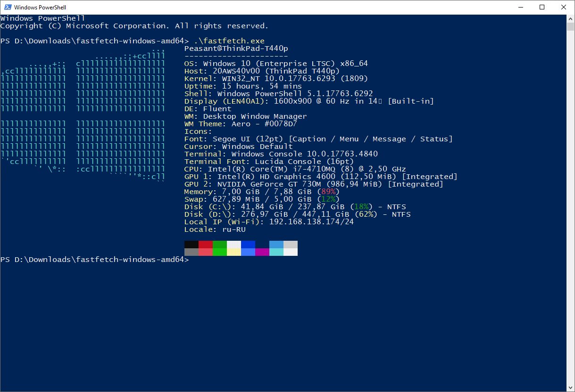575x392 pixels.
Task: Click the OS value 'Windows 10 (Enterprise LTSC) x86_64'
Action: point(285,64)
